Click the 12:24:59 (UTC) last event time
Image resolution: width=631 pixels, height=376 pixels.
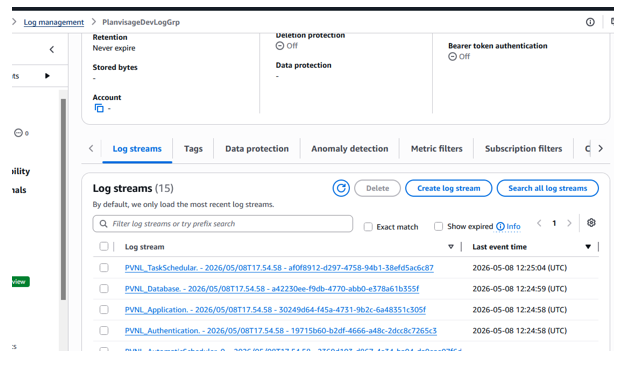(520, 289)
